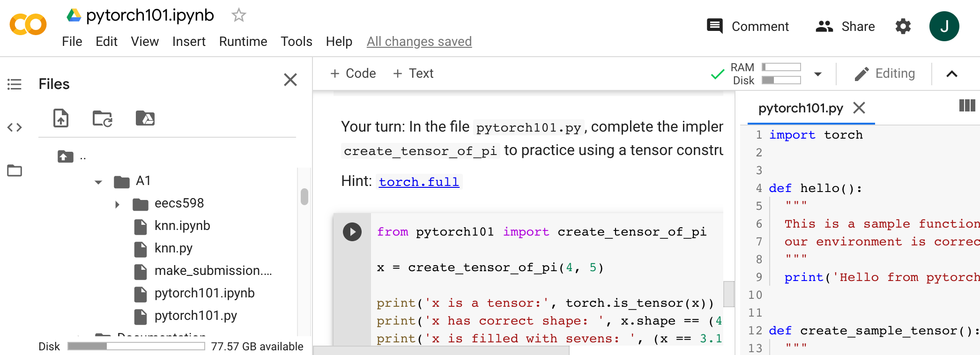This screenshot has width=980, height=355.
Task: Open the runtime resources dropdown arrow
Action: coord(818,74)
